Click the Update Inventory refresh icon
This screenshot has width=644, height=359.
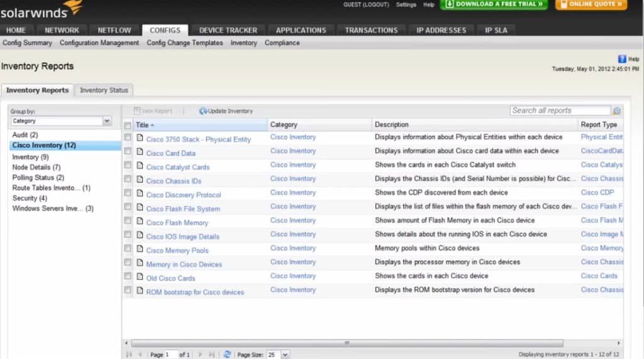203,111
